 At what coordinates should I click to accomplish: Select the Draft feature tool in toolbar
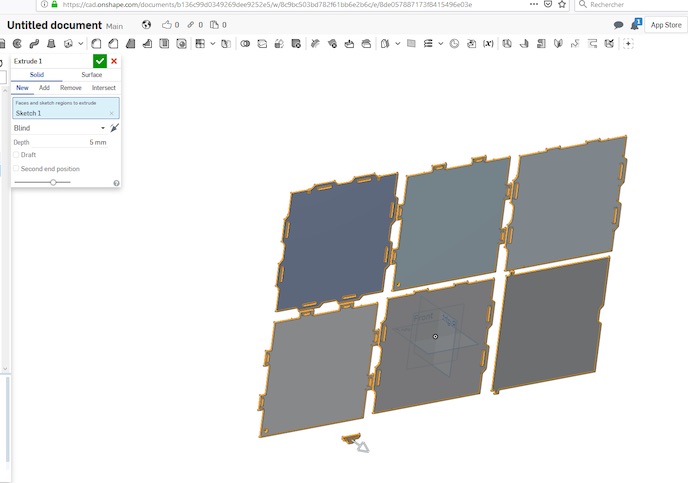130,43
